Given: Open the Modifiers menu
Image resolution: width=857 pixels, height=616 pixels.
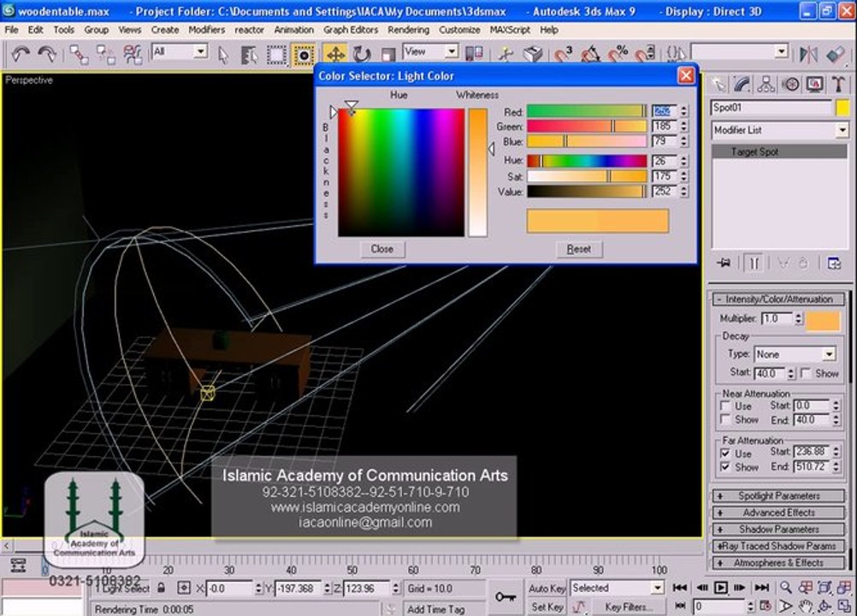Looking at the screenshot, I should [207, 29].
